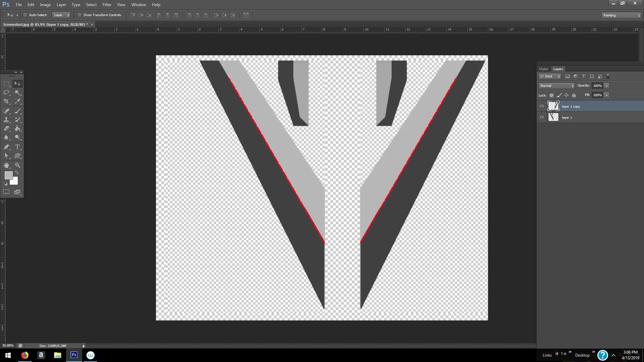Screen dimensions: 644x362
Task: Open the Filter menu
Action: [107, 5]
